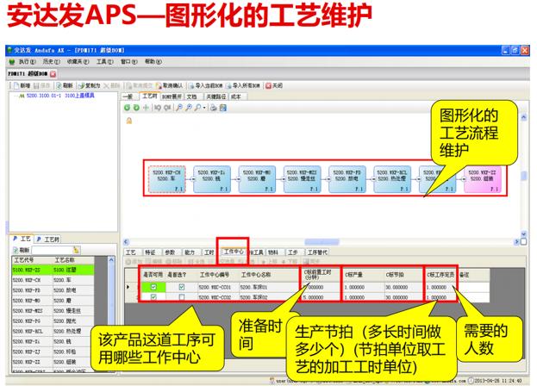Open dropdown arrow beside third zoom magnifier
The height and width of the screenshot is (392, 537).
click(x=204, y=108)
